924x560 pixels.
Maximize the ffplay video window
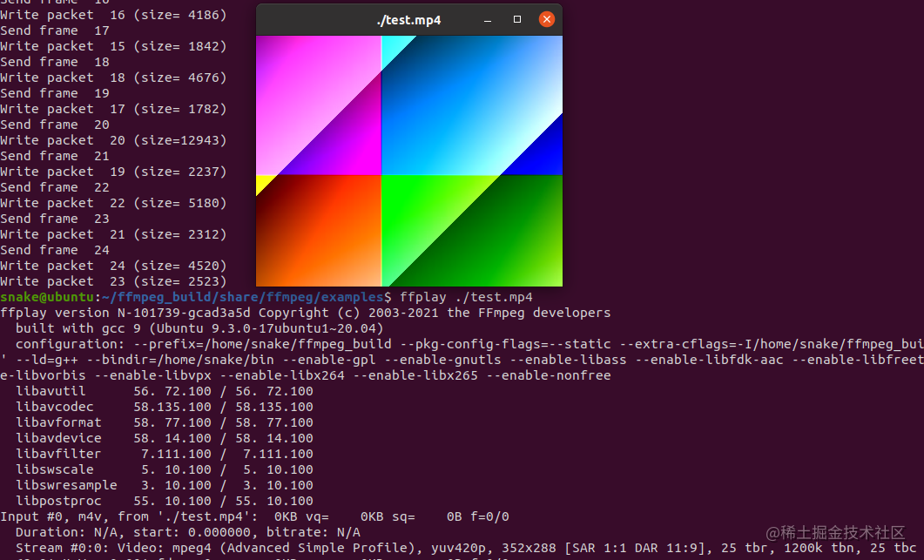516,18
